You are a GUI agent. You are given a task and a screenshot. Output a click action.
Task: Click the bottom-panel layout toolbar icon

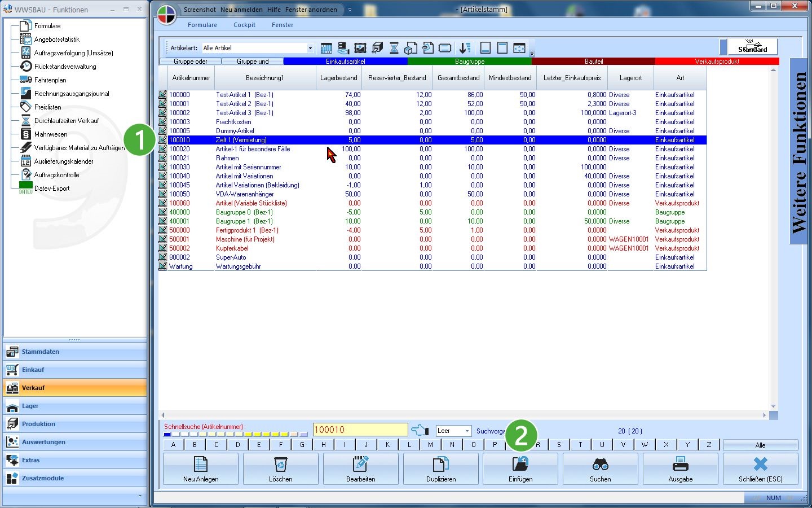point(486,48)
